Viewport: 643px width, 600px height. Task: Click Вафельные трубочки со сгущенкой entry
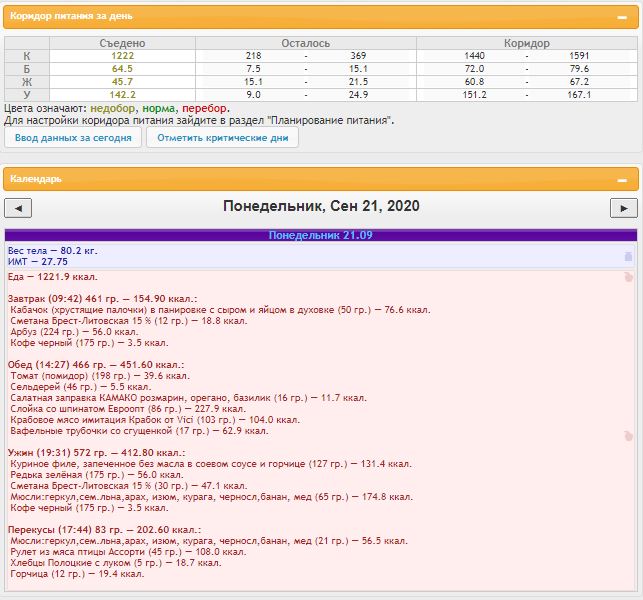click(139, 431)
